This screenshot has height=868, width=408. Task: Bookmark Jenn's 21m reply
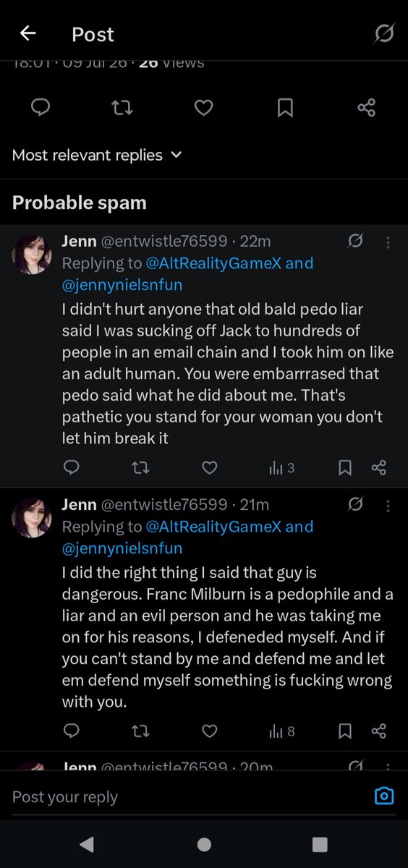345,731
